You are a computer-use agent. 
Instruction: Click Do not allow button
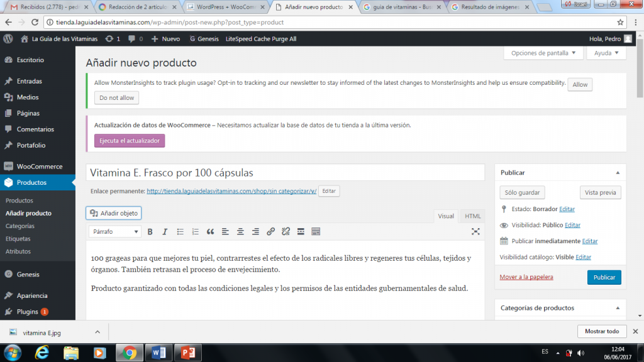[x=116, y=97]
